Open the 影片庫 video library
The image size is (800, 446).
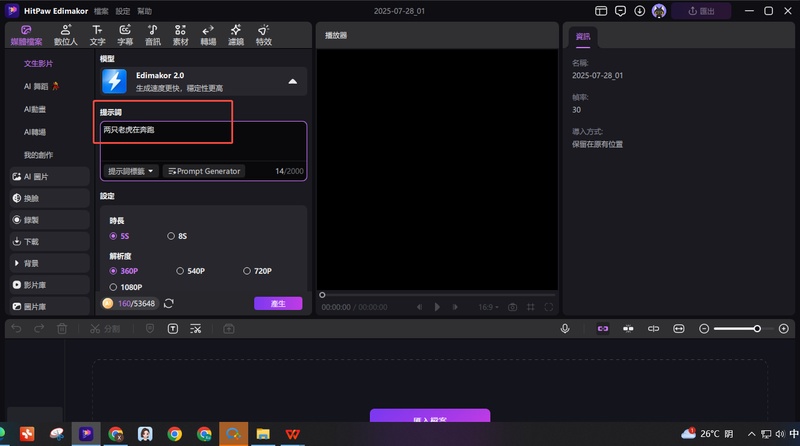tap(49, 285)
